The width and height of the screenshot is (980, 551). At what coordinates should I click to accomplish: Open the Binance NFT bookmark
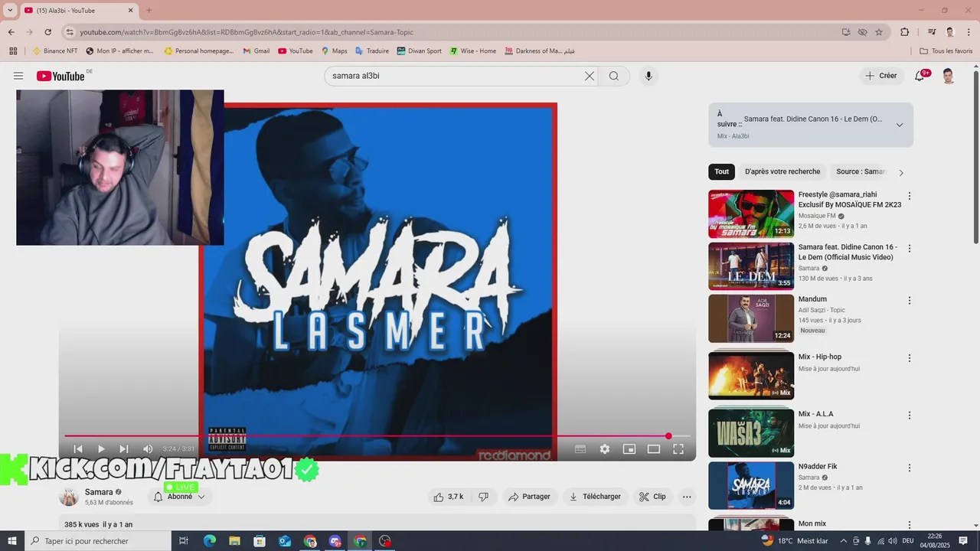coord(54,51)
